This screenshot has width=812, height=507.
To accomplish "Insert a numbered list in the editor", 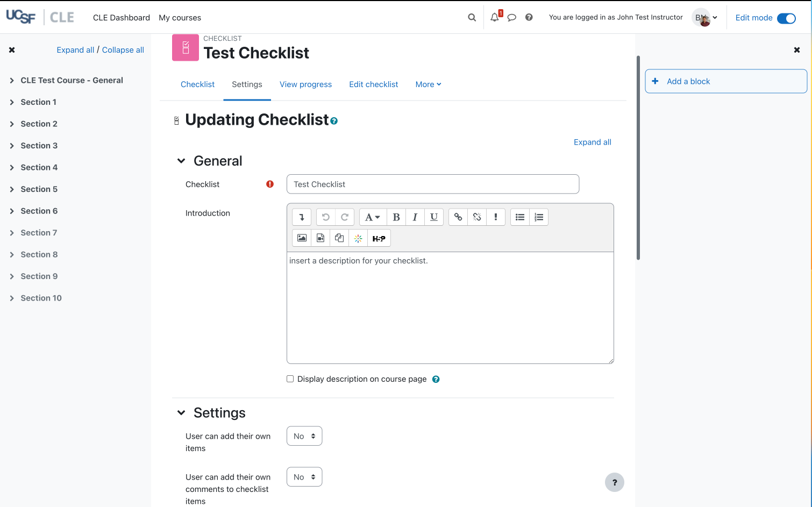I will (539, 217).
